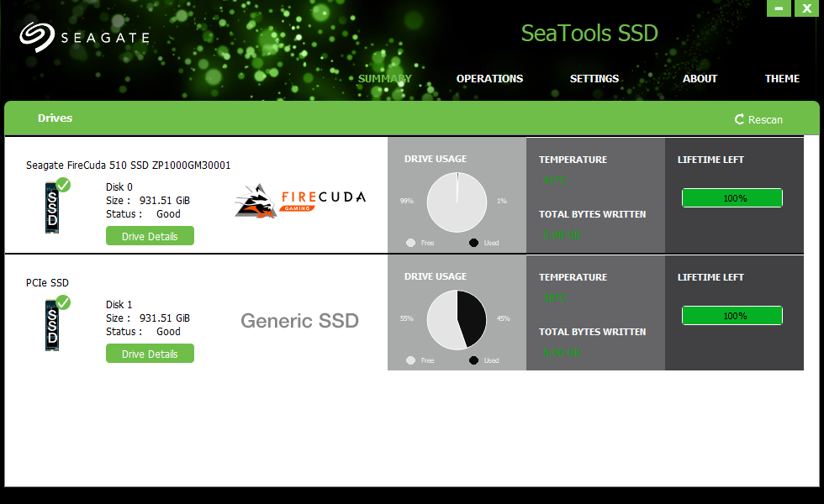
Task: Click the Disk 0 Size 931.51 GiB text
Action: (x=148, y=201)
